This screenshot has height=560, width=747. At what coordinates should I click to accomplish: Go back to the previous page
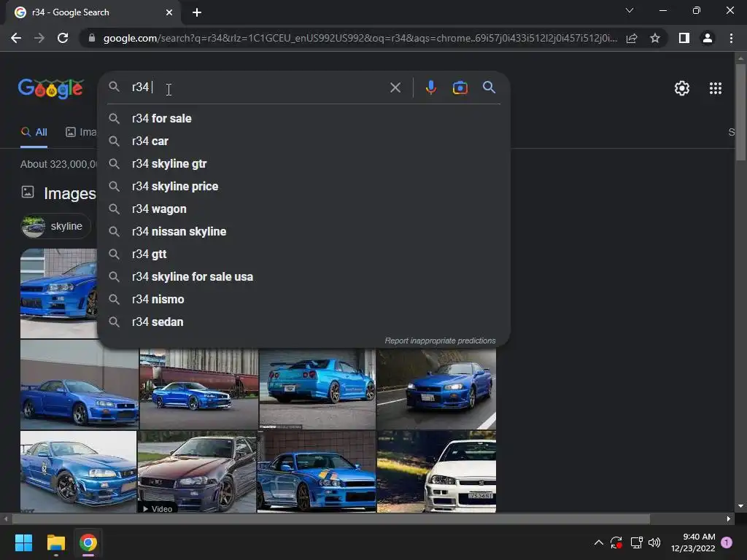pos(16,38)
